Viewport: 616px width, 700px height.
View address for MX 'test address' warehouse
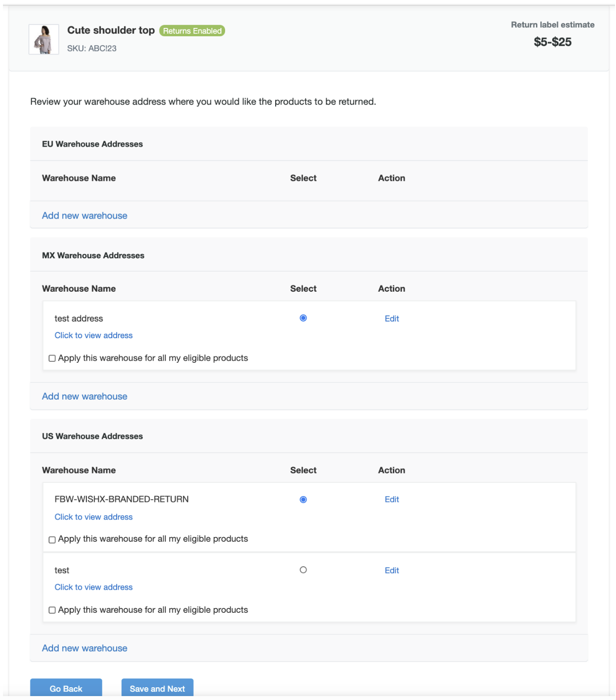(93, 335)
